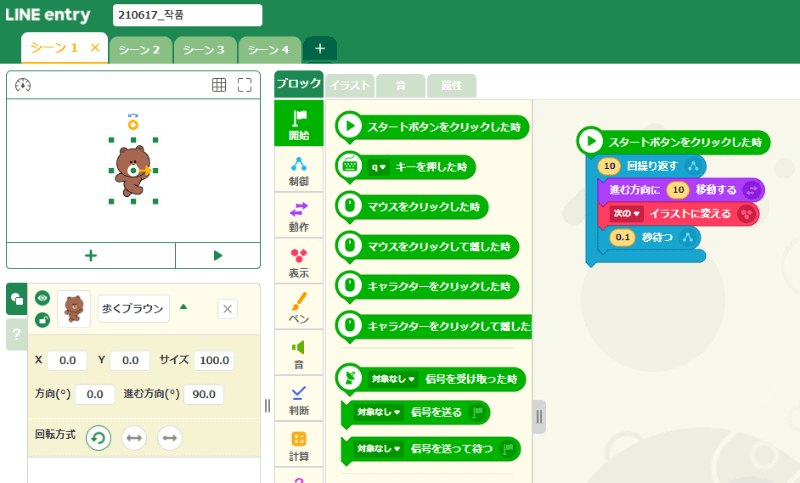Click move value 10 in 進む方向に block
800x483 pixels.
[678, 190]
